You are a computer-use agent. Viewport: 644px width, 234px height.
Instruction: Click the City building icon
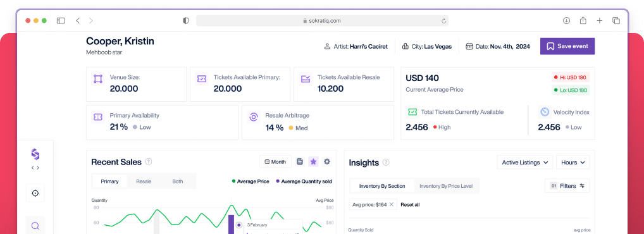(x=406, y=46)
